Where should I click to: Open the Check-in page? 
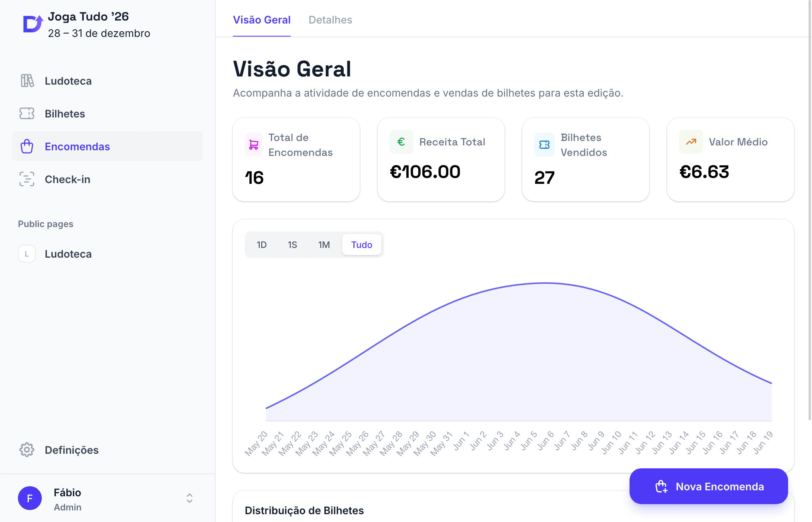click(107, 179)
